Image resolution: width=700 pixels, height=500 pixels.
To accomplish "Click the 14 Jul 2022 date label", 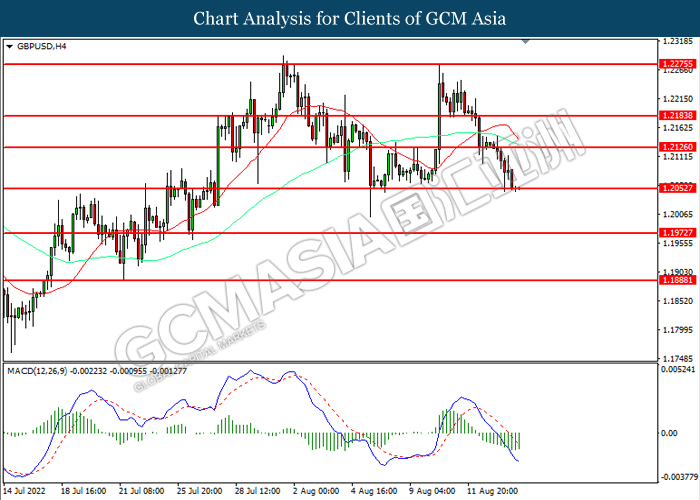I will pos(24,491).
